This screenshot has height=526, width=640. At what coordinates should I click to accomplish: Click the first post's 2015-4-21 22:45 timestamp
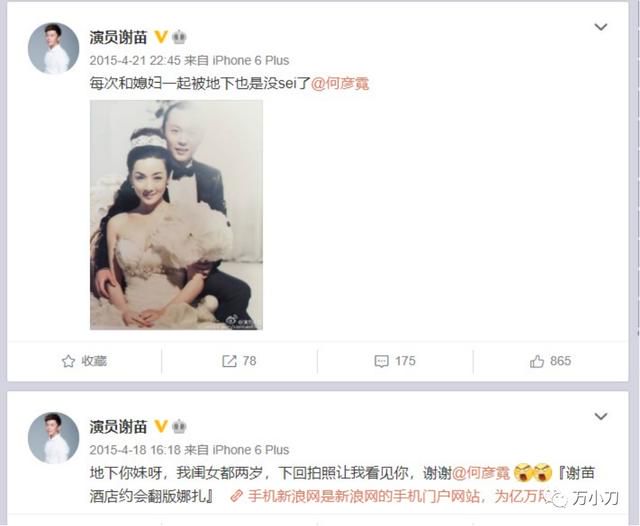tap(135, 61)
